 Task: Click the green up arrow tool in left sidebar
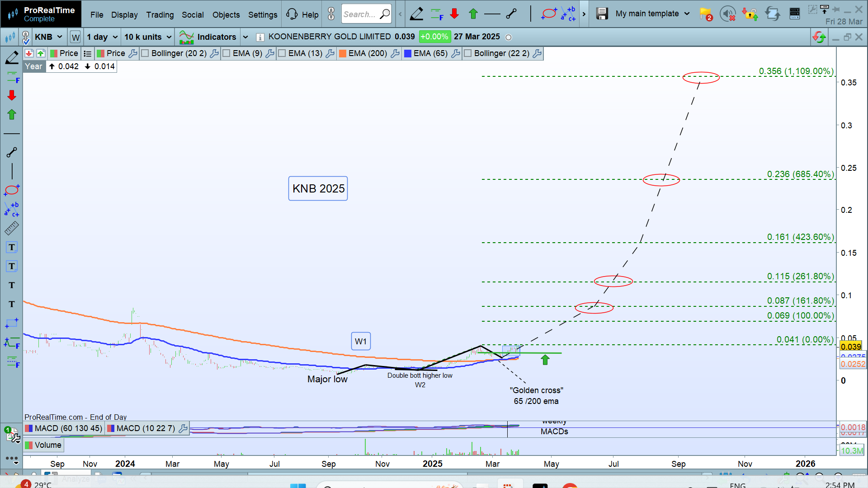(12, 114)
